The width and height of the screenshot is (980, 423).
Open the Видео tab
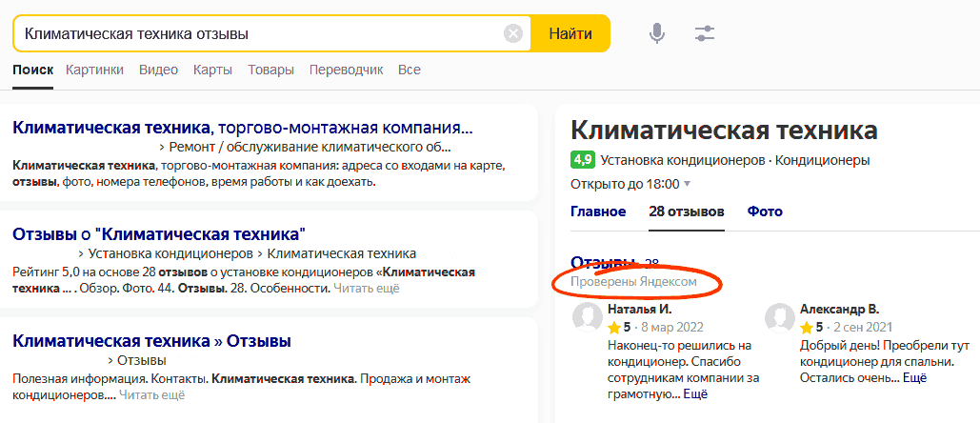tap(158, 70)
